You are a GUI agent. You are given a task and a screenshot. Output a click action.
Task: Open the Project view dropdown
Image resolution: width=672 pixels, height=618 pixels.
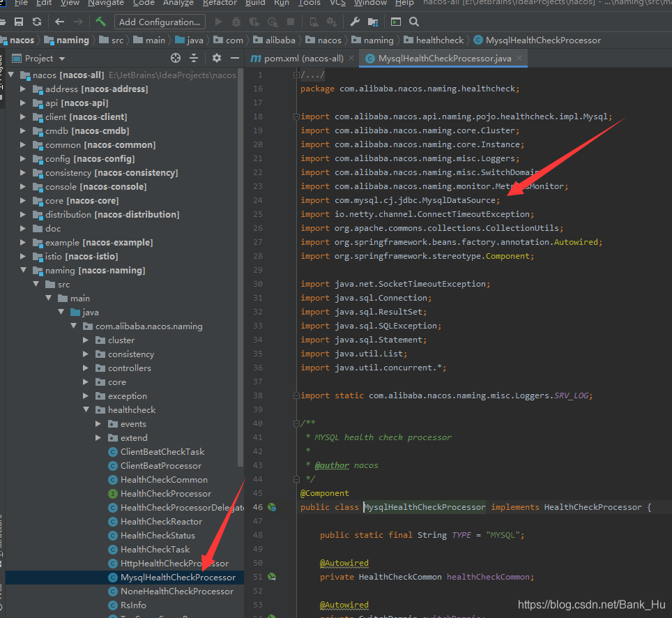tap(62, 59)
